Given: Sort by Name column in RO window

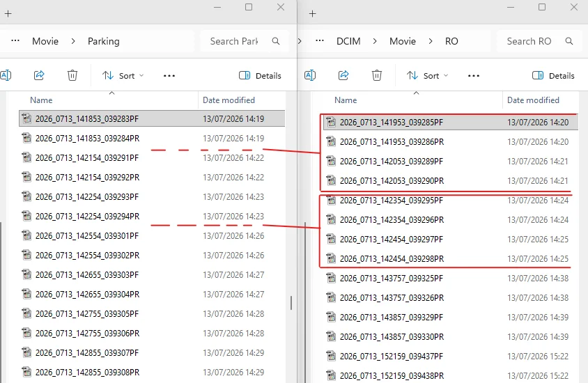Looking at the screenshot, I should (x=346, y=100).
